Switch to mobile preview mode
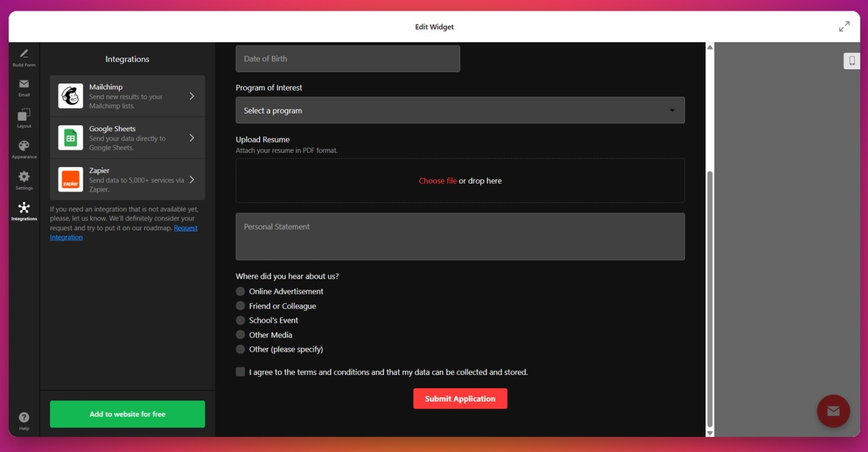The height and width of the screenshot is (452, 868). click(x=852, y=61)
